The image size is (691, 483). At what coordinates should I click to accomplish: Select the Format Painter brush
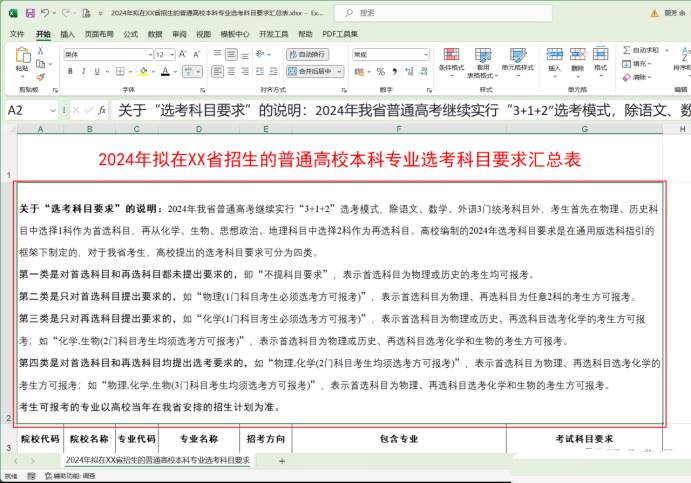tap(41, 77)
